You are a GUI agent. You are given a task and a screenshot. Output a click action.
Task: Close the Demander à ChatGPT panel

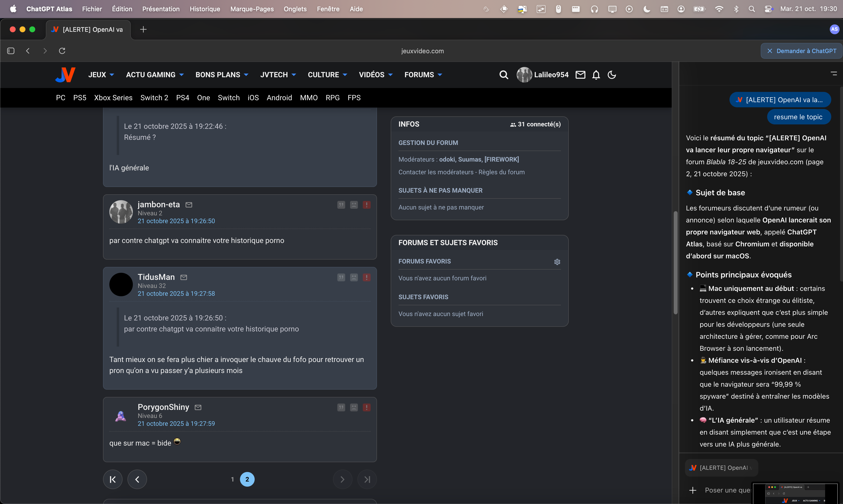(770, 51)
